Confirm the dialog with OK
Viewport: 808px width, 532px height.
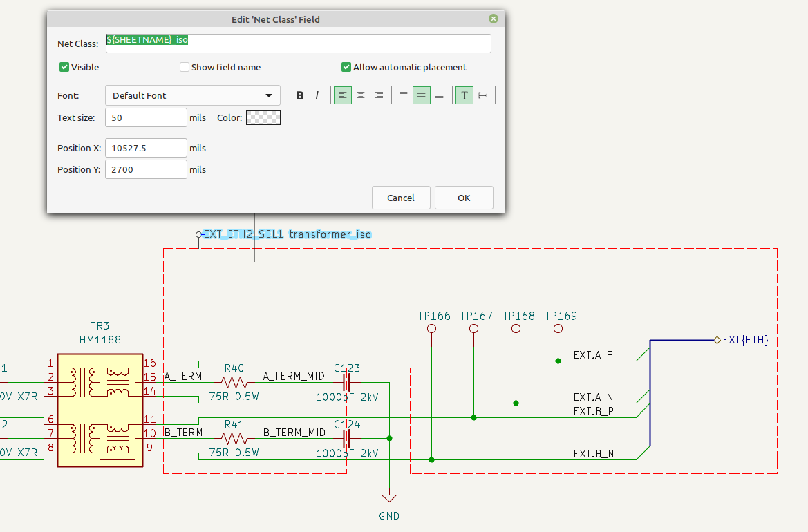click(464, 198)
